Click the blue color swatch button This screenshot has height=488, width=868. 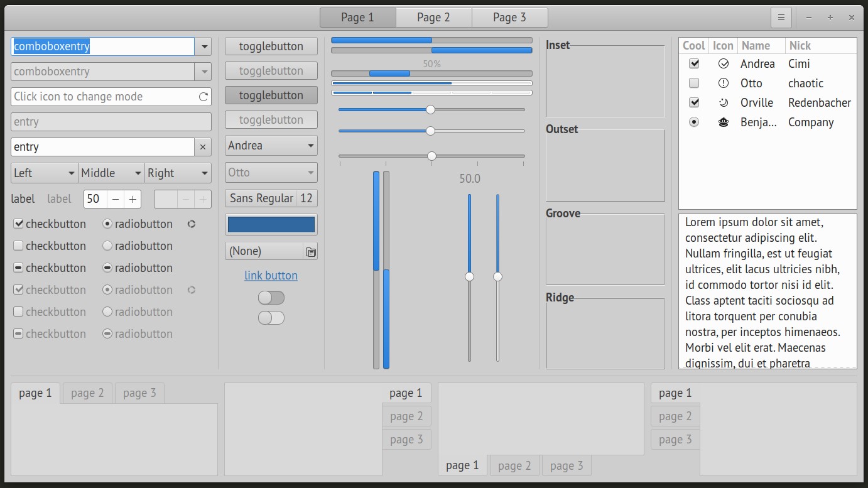271,225
